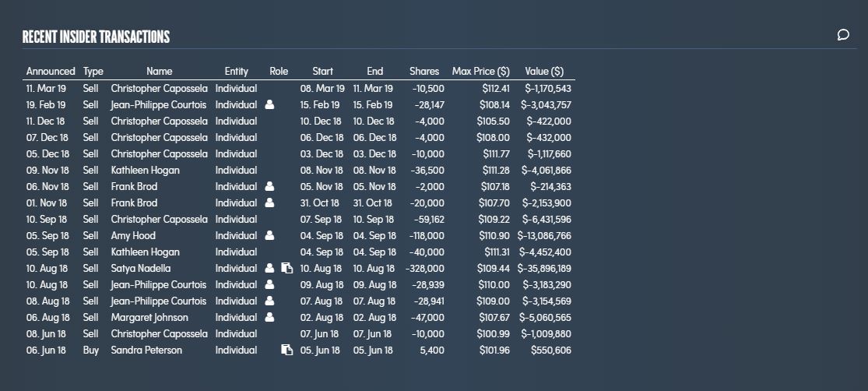Click person role icon for Margaret Johnson
868x391 pixels.
tap(269, 317)
